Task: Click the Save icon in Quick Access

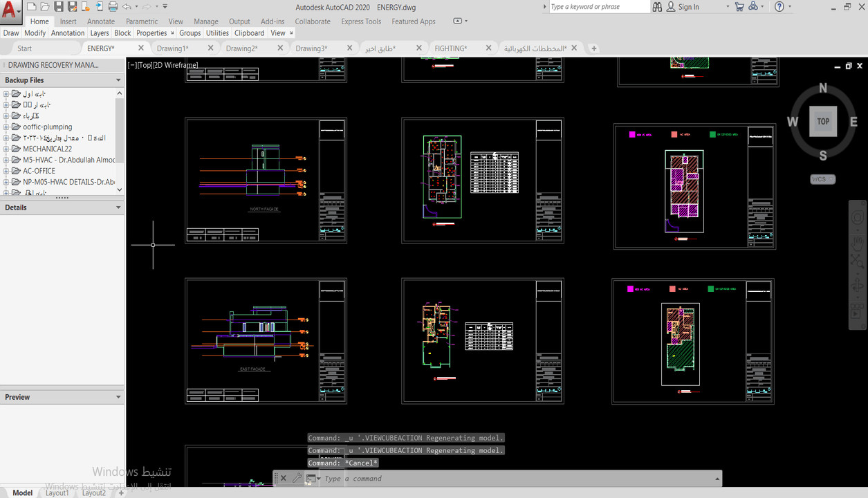Action: coord(59,7)
